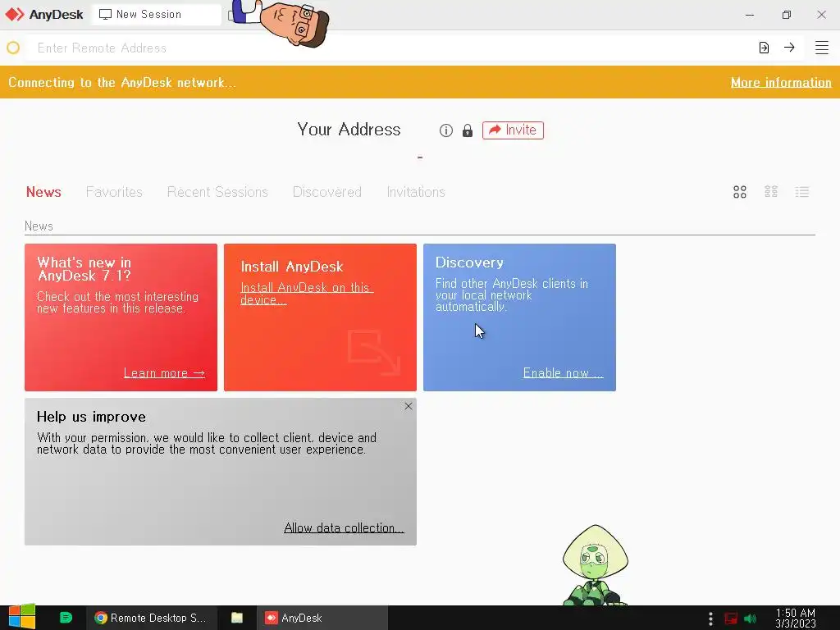The image size is (840, 630).
Task: Open the More information link
Action: [781, 83]
